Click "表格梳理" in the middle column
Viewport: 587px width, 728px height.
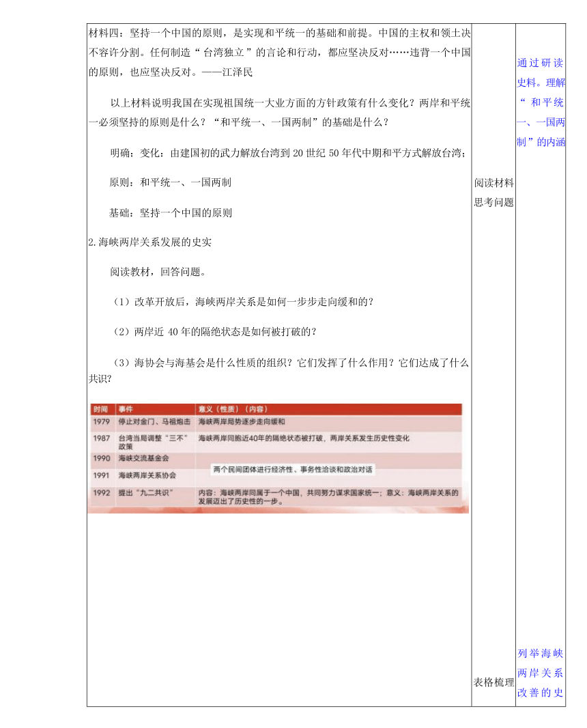click(x=493, y=682)
